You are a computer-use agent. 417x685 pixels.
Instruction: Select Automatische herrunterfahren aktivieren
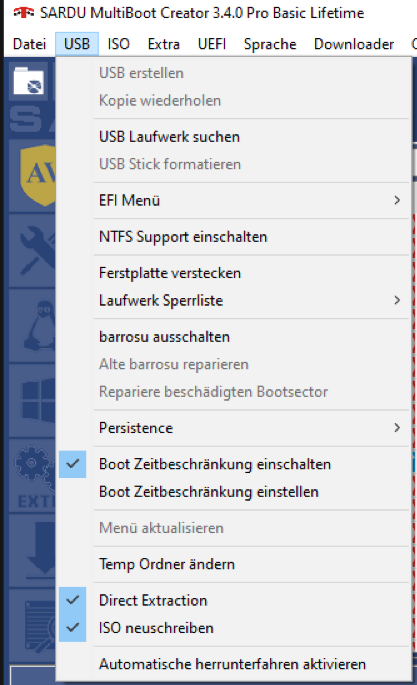click(x=234, y=664)
